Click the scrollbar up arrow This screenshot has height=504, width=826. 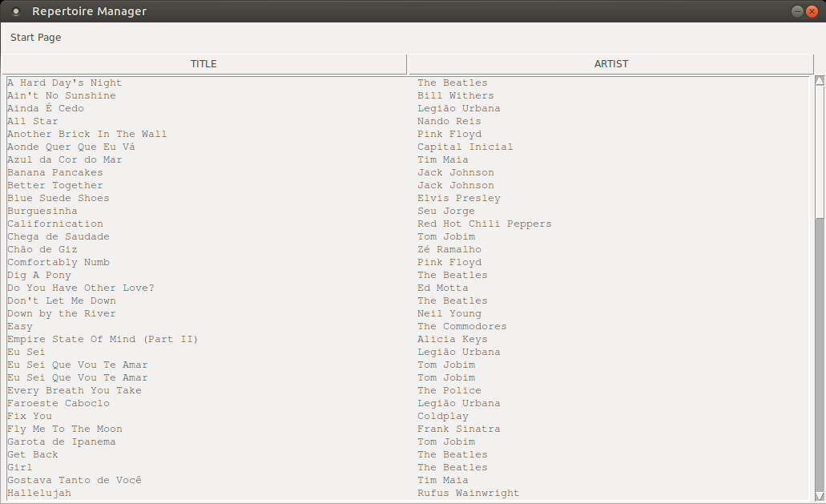[820, 81]
